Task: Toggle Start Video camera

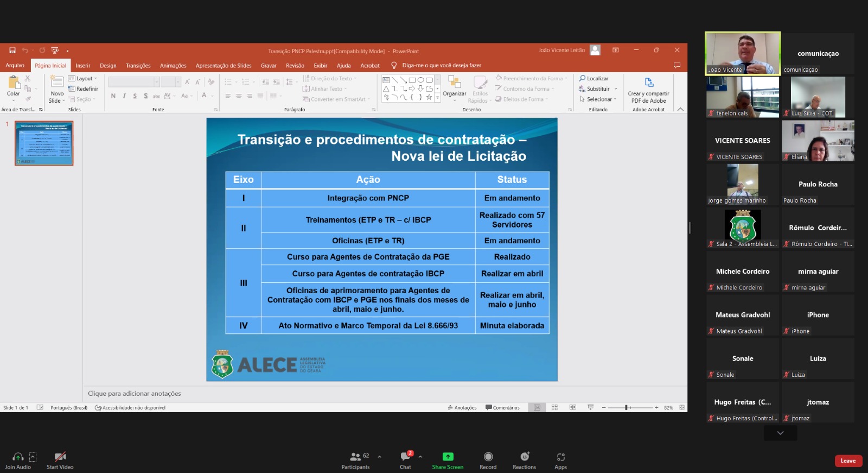Action: point(60,457)
